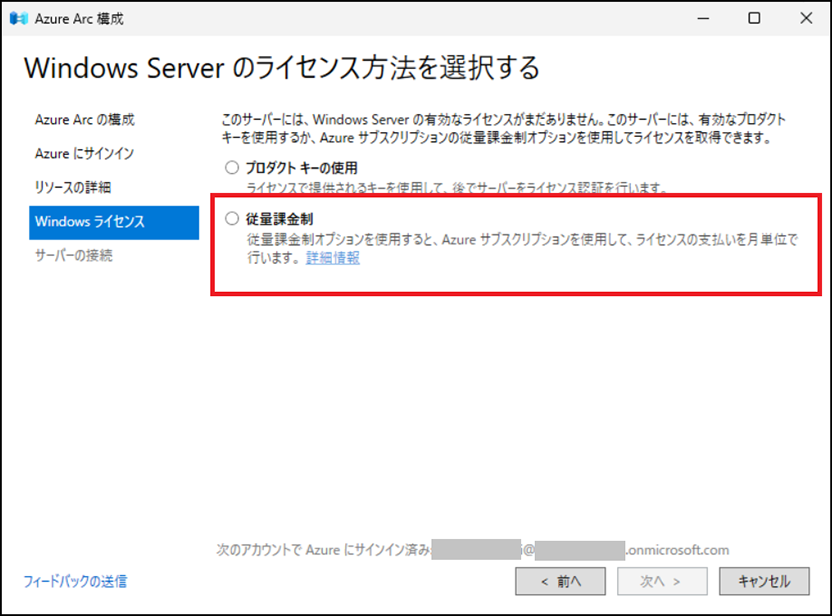Viewport: 832px width, 616px height.
Task: Maximize the Azure Arc 構成 window
Action: [754, 19]
